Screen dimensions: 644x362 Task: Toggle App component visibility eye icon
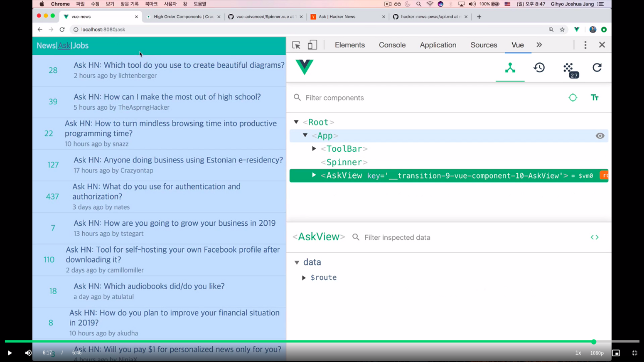(600, 136)
